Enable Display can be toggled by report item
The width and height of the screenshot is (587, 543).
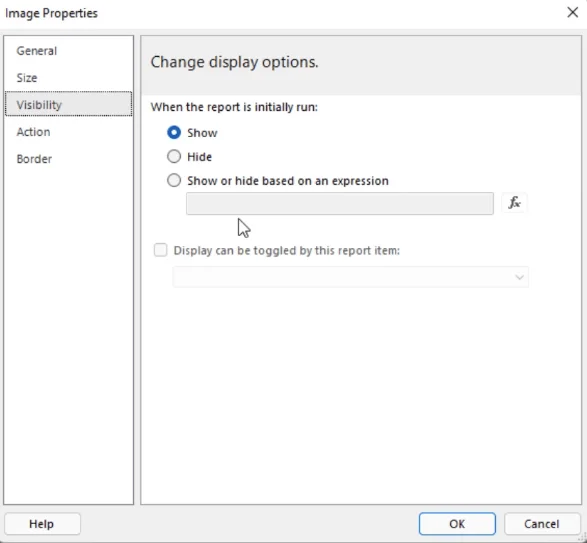pos(161,250)
